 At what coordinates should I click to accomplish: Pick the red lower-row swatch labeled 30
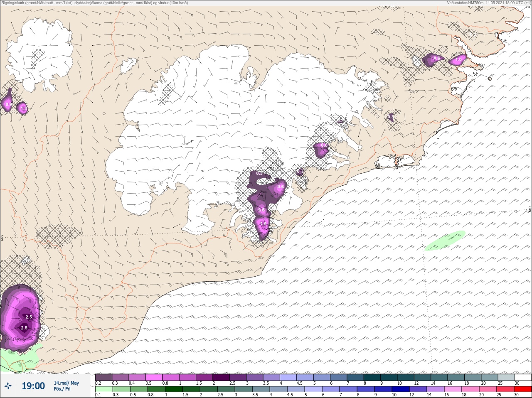tap(523, 389)
